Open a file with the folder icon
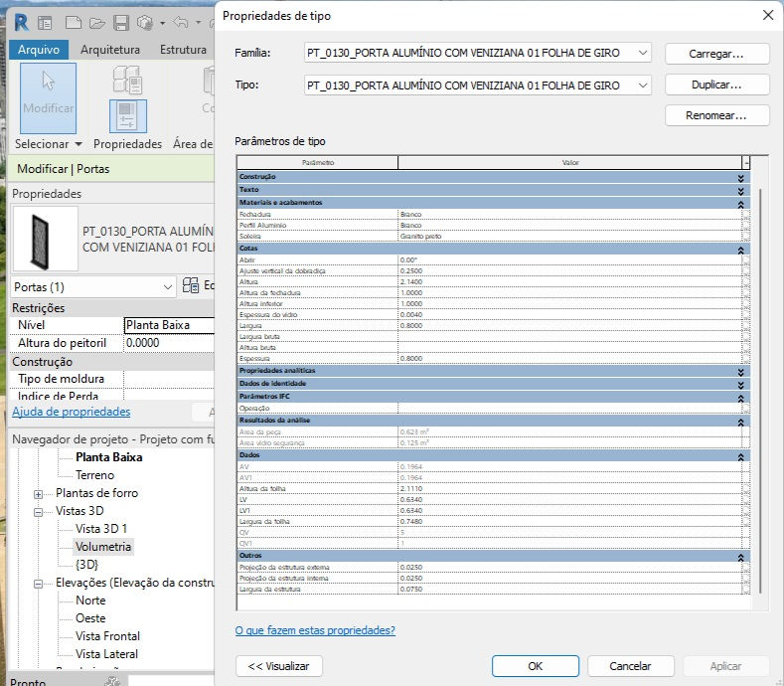Screen dimensions: 784x686 [97, 23]
